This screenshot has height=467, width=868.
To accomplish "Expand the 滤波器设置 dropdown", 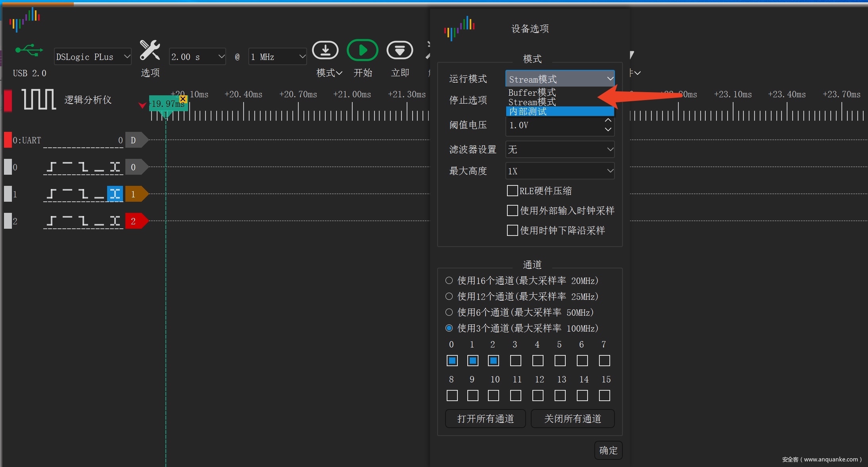I will pos(560,149).
